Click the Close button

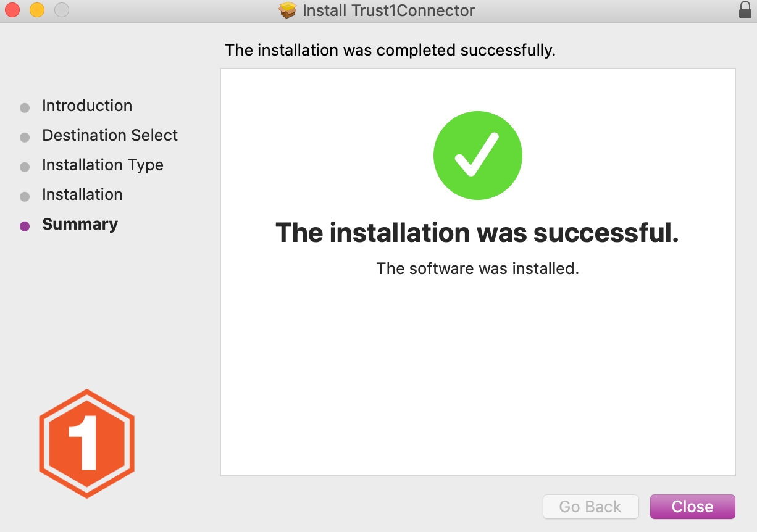(x=692, y=507)
